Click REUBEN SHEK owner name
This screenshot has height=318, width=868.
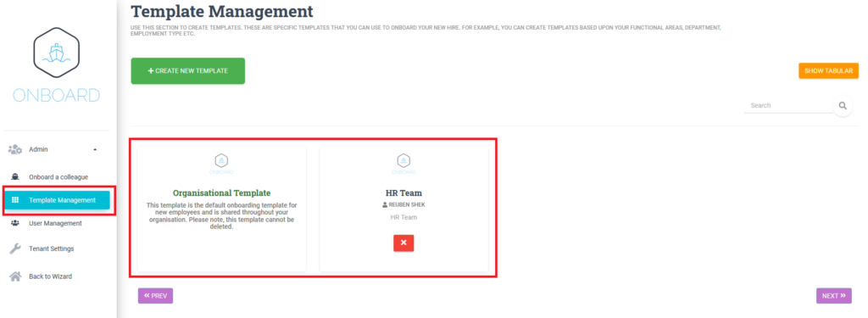point(407,205)
